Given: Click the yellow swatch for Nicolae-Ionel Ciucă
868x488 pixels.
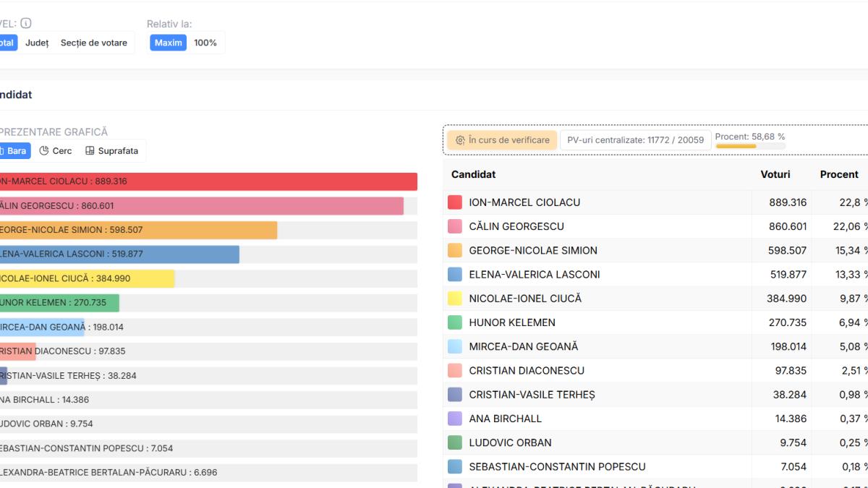Looking at the screenshot, I should [455, 299].
